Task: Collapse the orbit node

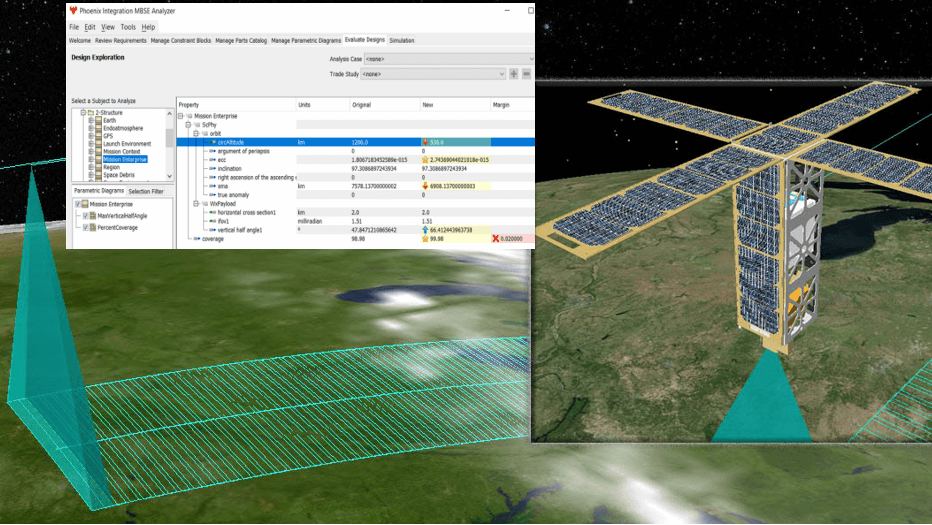Action: point(196,133)
